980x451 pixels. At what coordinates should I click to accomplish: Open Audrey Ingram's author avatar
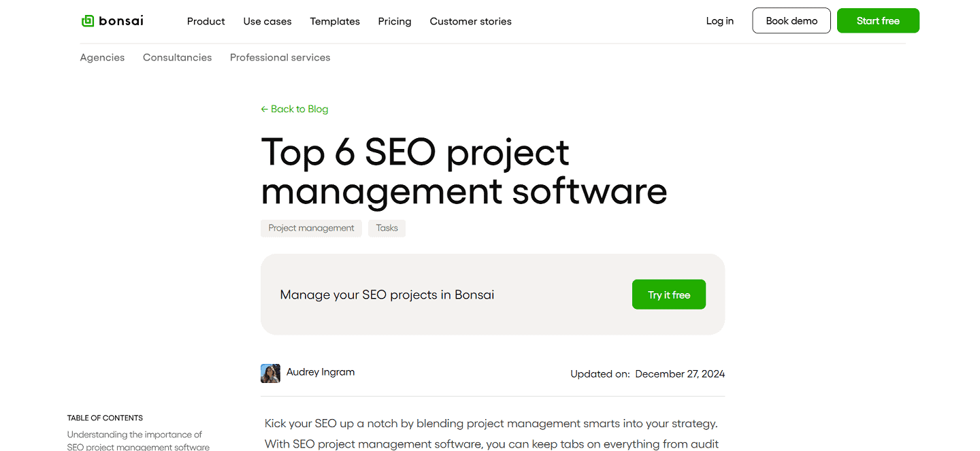pyautogui.click(x=270, y=373)
